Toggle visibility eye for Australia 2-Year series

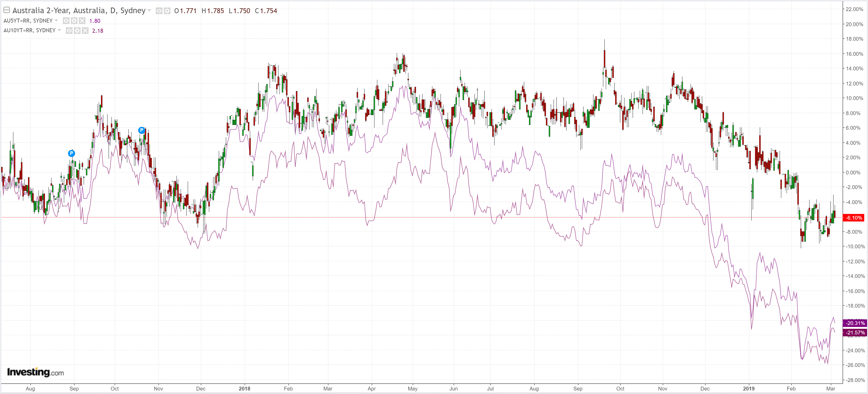[159, 11]
